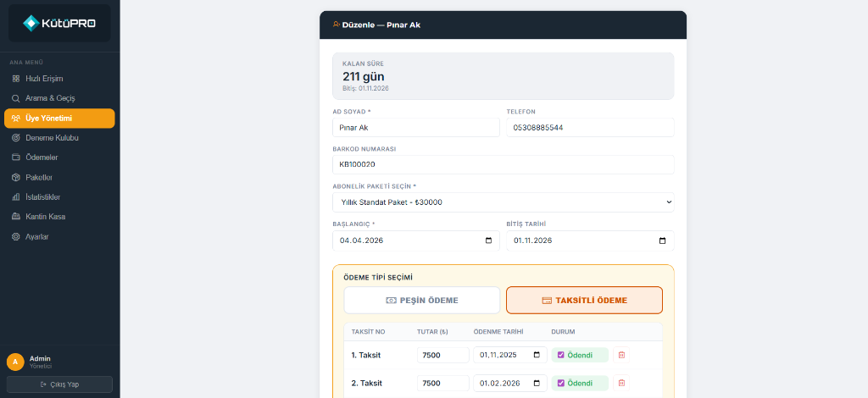Remove 2. Taksit using its trash icon
The width and height of the screenshot is (868, 398).
621,383
